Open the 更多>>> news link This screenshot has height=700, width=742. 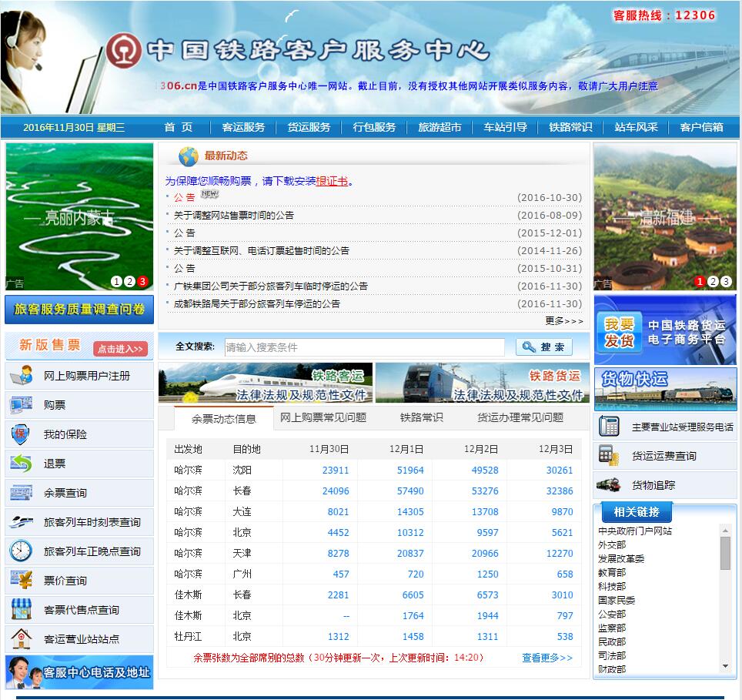pyautogui.click(x=563, y=321)
